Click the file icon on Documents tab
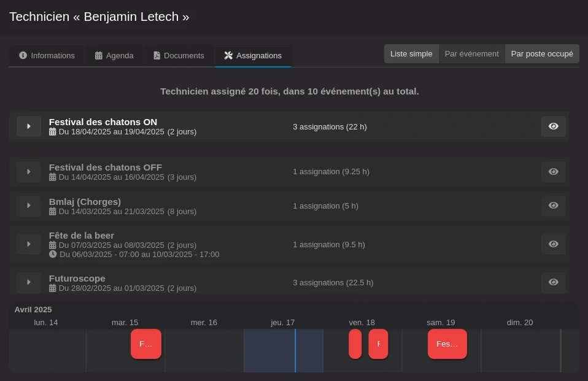Screen dimensions: 588x381 (157, 55)
